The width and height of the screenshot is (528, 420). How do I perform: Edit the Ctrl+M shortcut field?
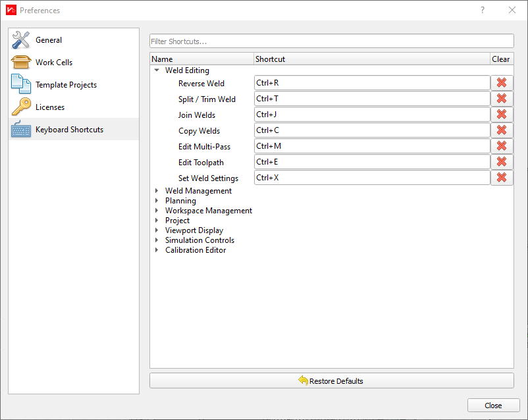[372, 146]
